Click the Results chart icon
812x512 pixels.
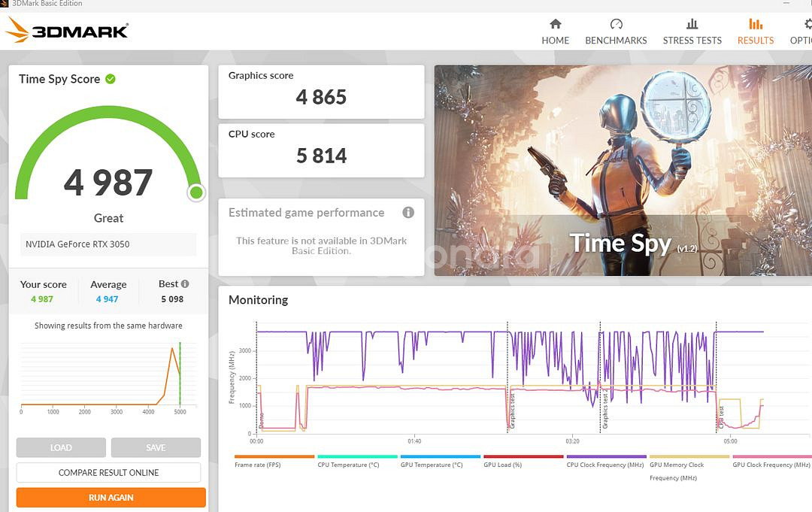tap(756, 24)
